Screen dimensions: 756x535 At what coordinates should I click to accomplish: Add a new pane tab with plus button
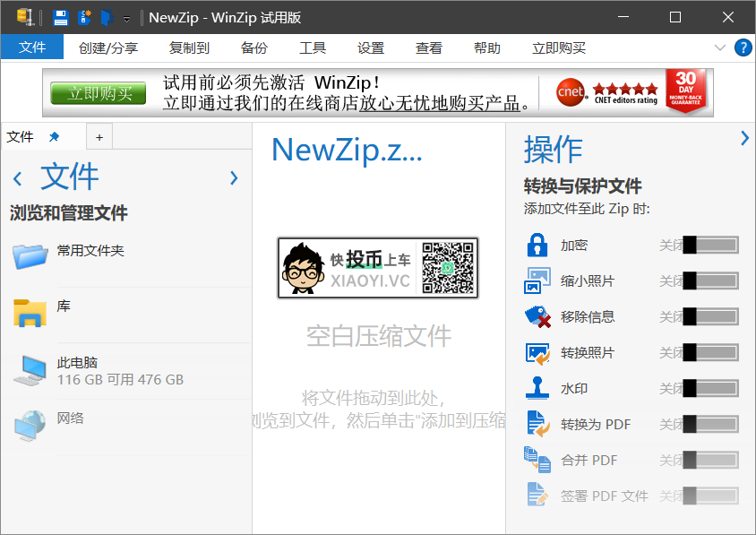pos(99,137)
